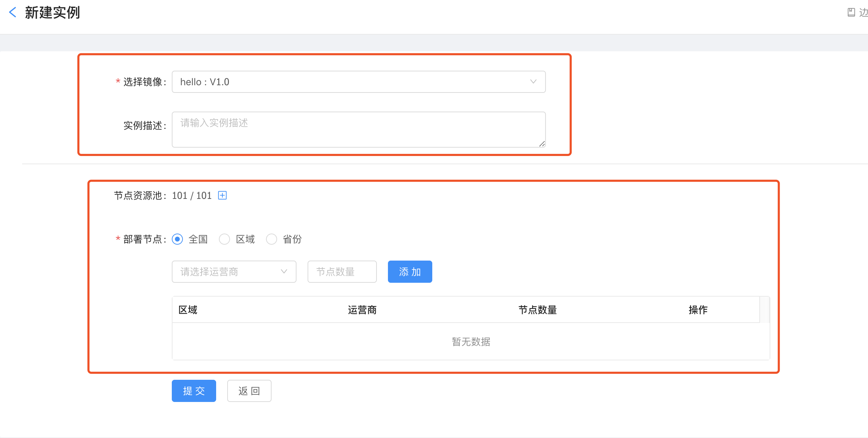Click the 区域 table column header

[x=188, y=310]
